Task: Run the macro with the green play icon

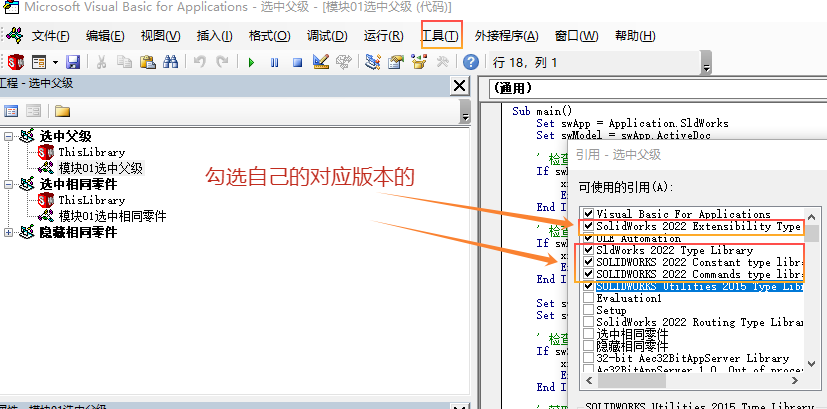Action: (x=250, y=62)
